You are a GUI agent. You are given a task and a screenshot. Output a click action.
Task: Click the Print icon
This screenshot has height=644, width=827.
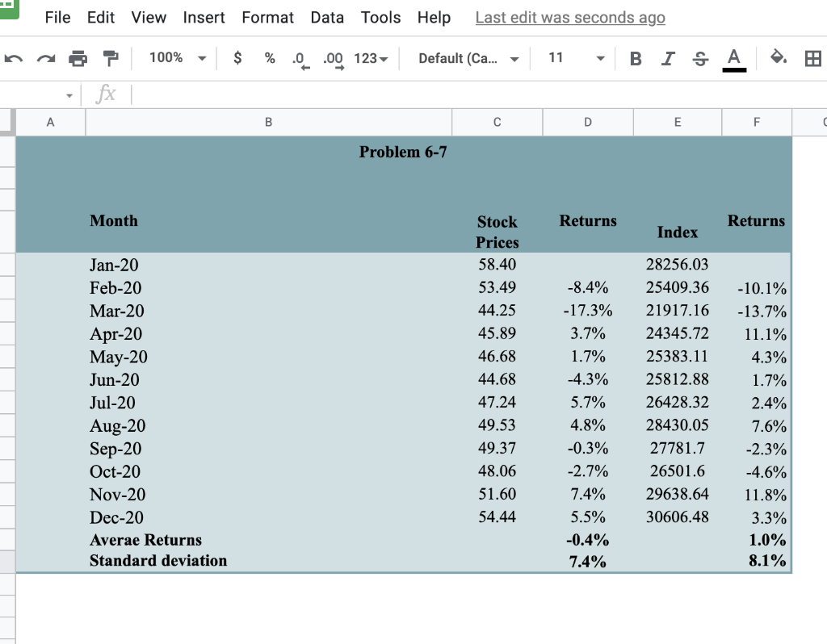tap(78, 58)
